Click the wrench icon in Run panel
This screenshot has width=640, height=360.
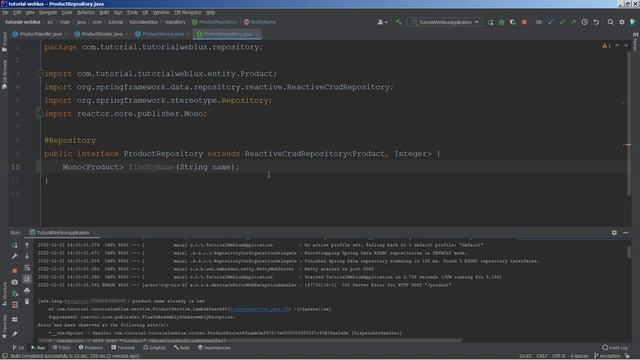point(15,256)
